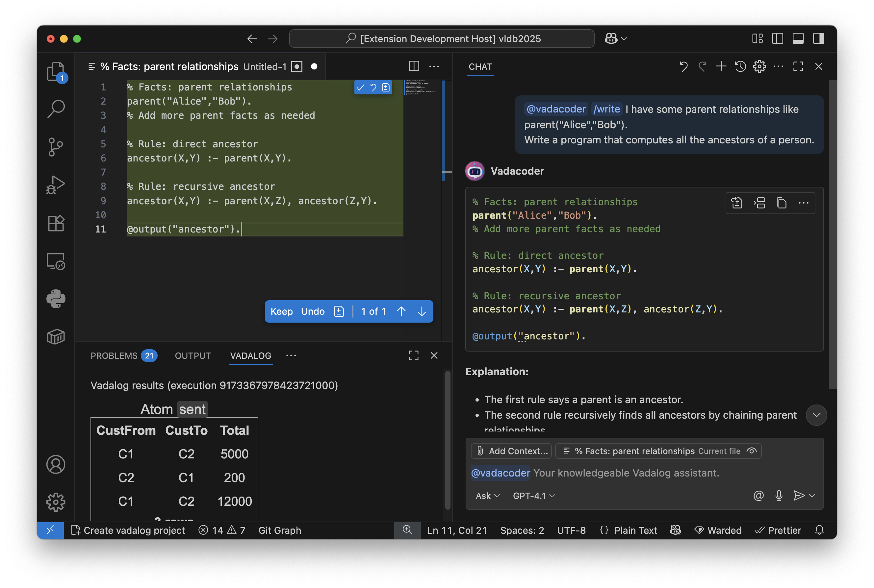
Task: Toggle the bottom panel visibility
Action: (798, 38)
